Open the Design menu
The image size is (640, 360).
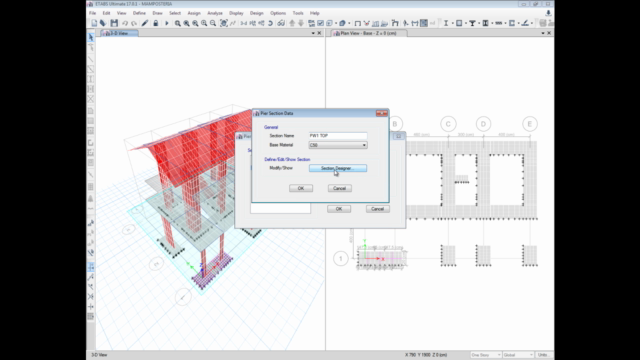(x=256, y=13)
